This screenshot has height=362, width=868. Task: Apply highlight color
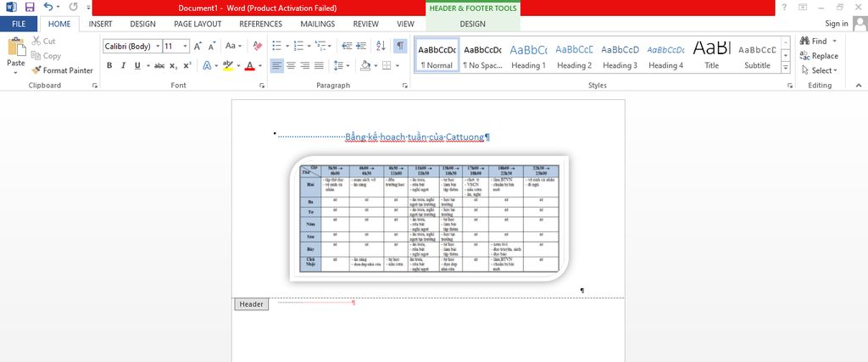pyautogui.click(x=227, y=65)
